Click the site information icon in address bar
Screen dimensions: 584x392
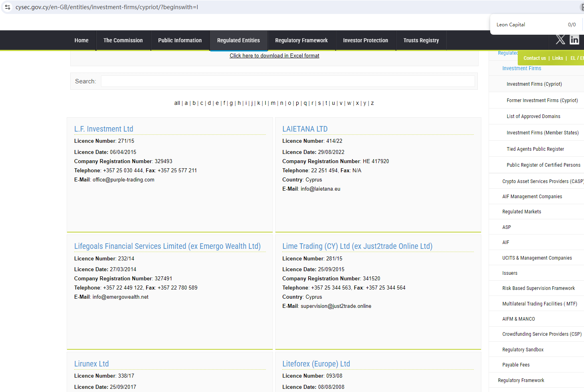8,7
